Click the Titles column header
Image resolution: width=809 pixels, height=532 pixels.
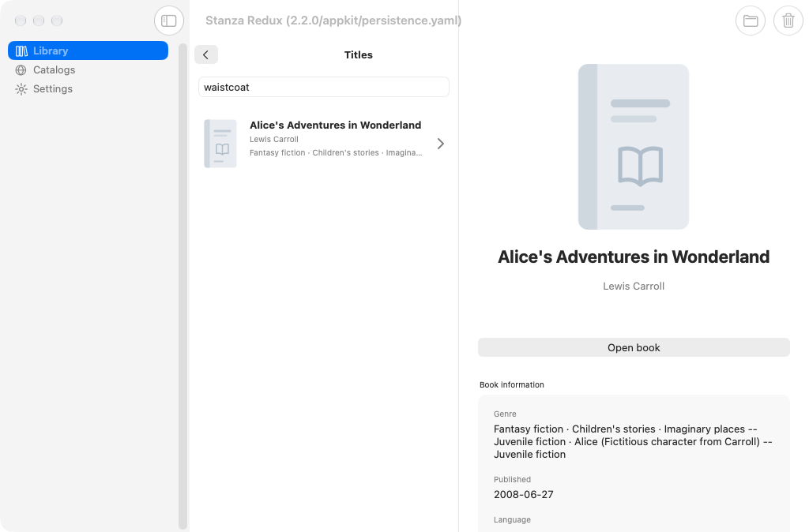pos(359,54)
